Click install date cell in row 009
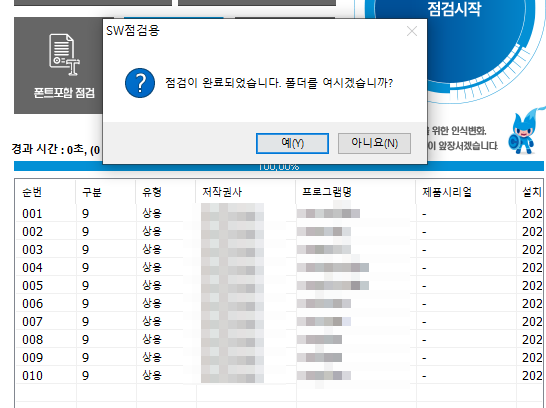This screenshot has height=408, width=546. point(532,358)
